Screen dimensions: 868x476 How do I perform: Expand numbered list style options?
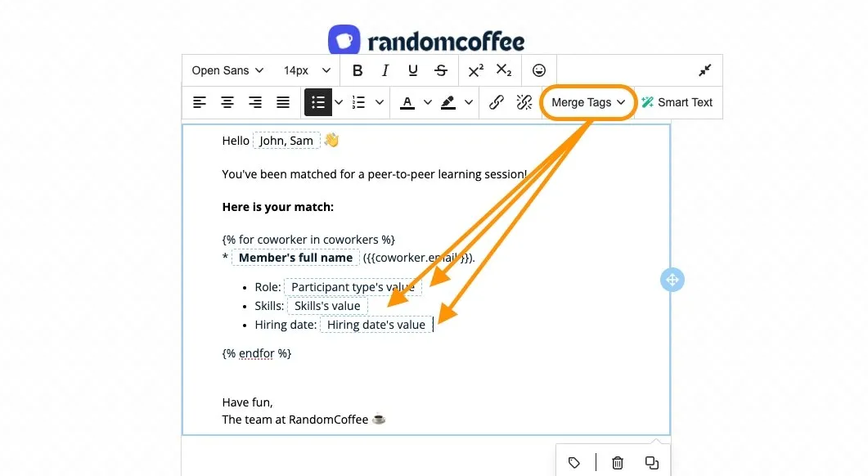380,102
